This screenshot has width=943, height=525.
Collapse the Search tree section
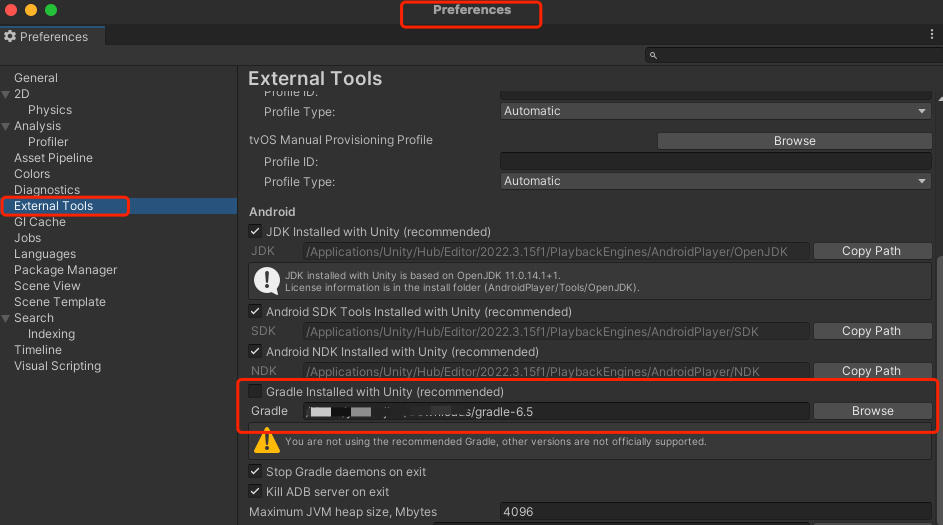click(6, 318)
